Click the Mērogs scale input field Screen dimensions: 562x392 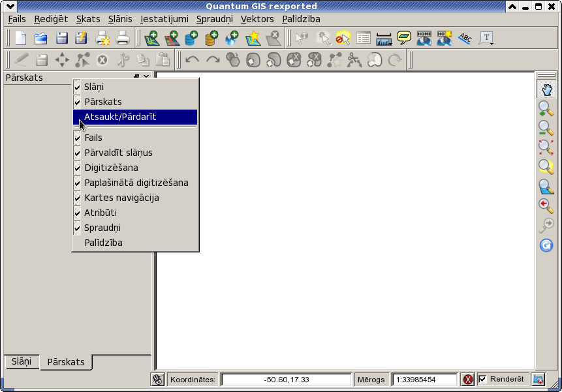point(425,380)
